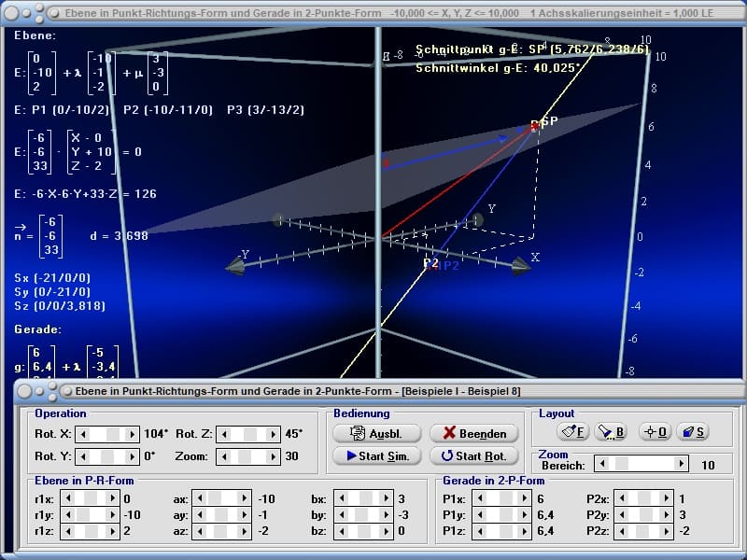Increase r1x with its right arrow

coord(112,498)
